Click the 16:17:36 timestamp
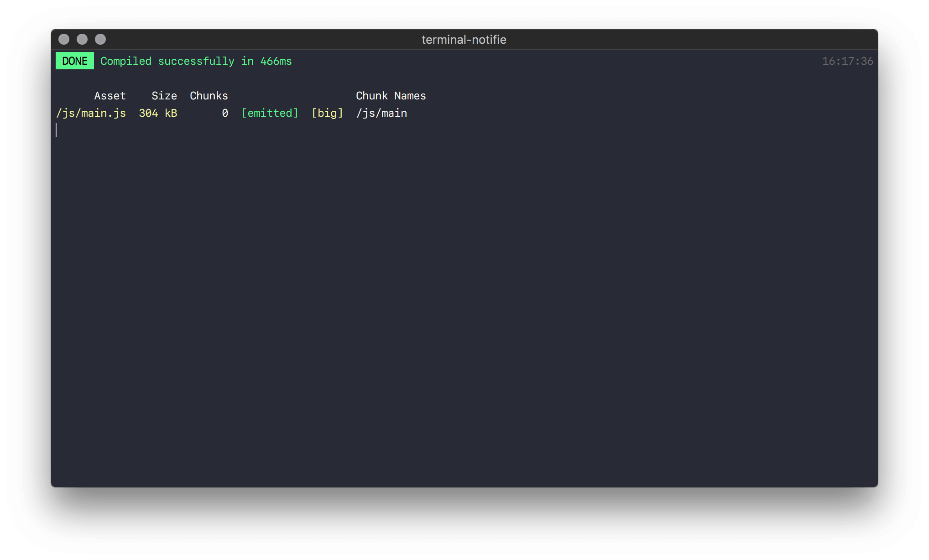929x560 pixels. click(847, 61)
